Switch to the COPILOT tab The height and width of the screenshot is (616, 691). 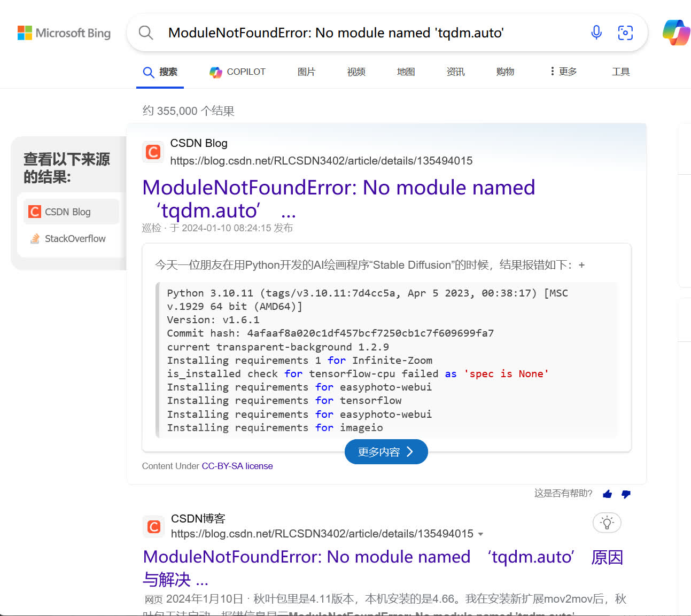237,72
